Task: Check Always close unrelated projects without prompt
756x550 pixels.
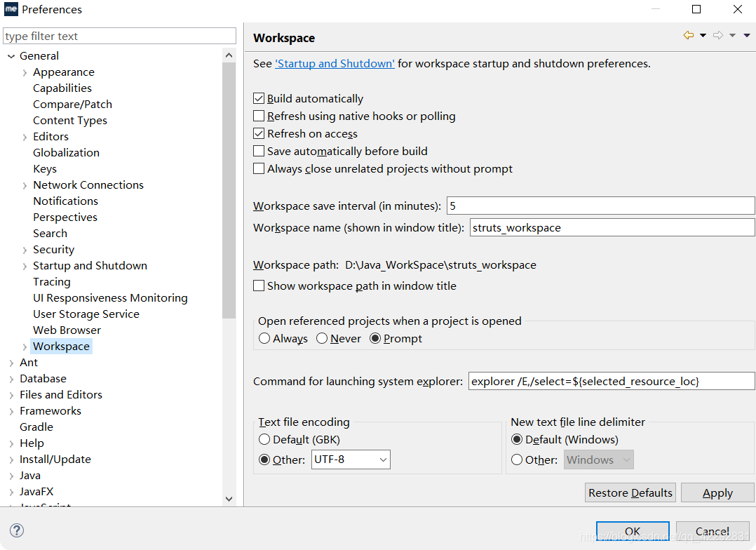Action: click(x=259, y=168)
